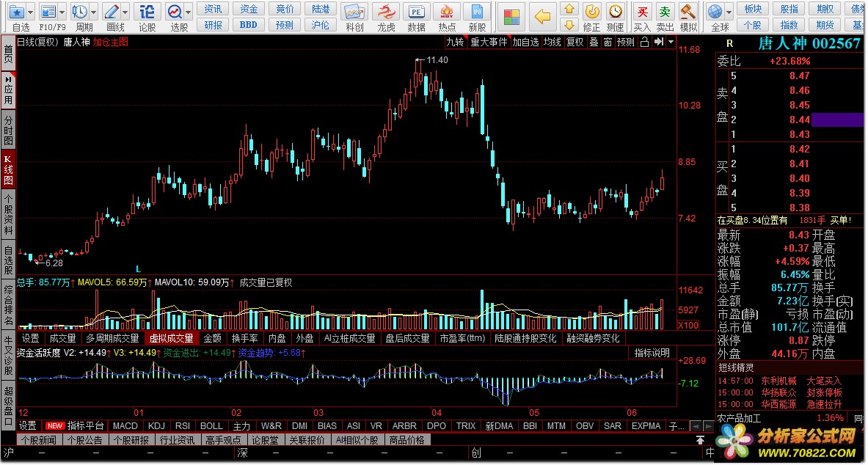Open the 论股 discussion icon

coord(147,11)
